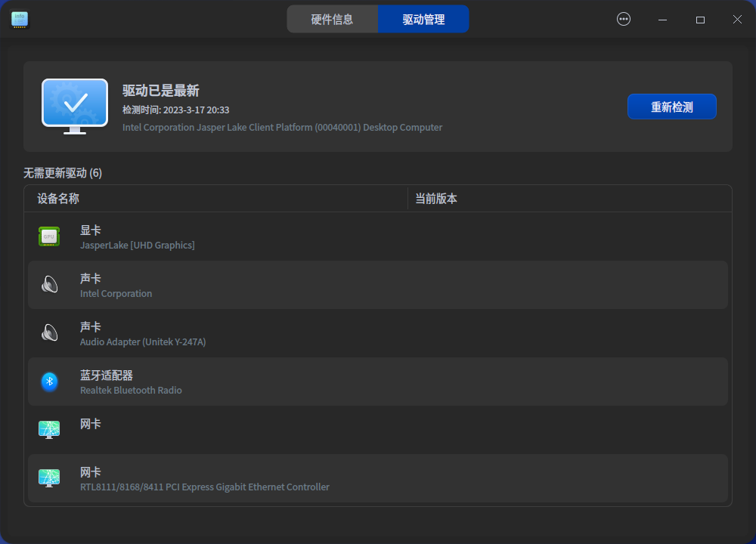Click speaker icon for Unitek Y-247A audio adapter
Screen dimensions: 756x544
tap(49, 333)
